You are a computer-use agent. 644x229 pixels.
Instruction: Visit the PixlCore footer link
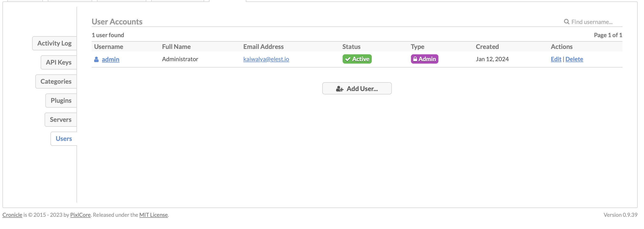[80, 215]
